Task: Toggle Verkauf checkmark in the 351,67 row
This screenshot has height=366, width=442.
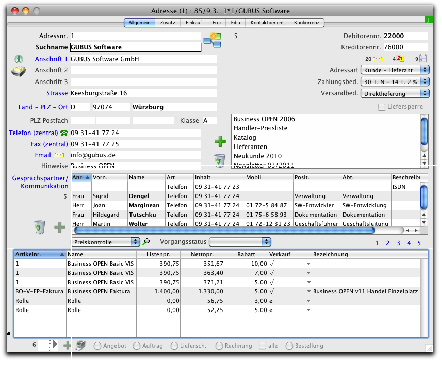Action: pyautogui.click(x=272, y=264)
